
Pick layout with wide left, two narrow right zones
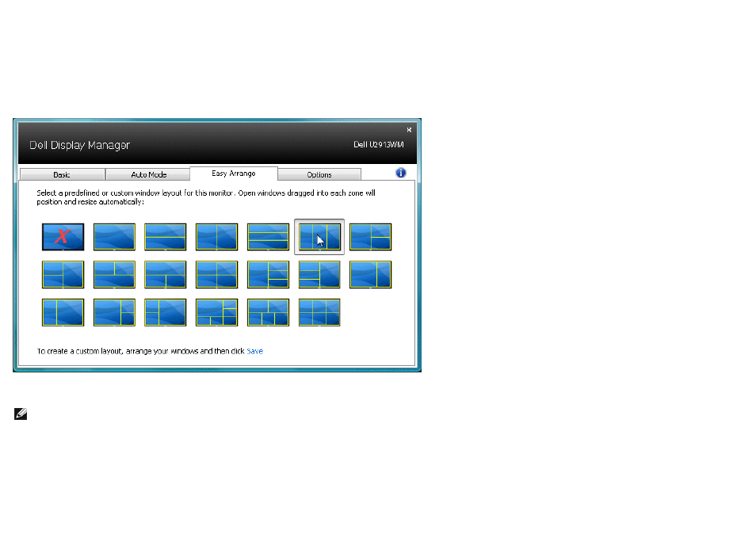[114, 312]
